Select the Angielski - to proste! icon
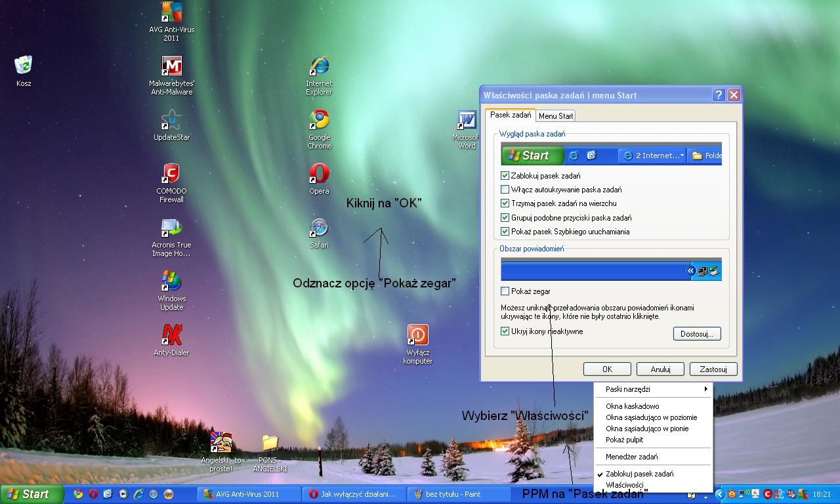Image resolution: width=840 pixels, height=504 pixels. click(220, 452)
